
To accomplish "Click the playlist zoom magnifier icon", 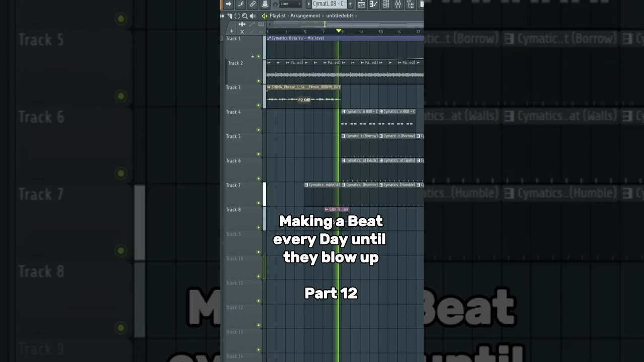I will [245, 16].
